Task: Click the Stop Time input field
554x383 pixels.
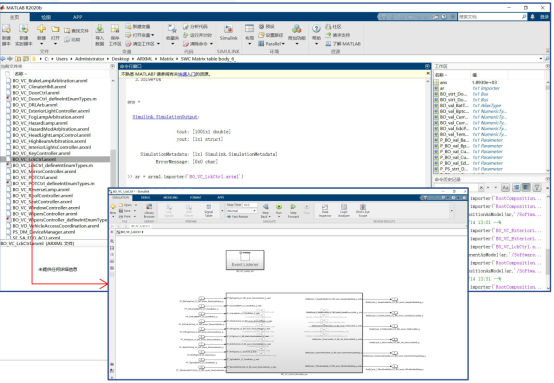Action: click(250, 205)
